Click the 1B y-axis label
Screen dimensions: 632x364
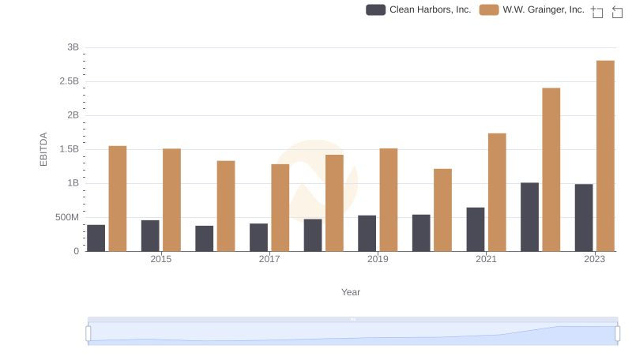tap(73, 183)
